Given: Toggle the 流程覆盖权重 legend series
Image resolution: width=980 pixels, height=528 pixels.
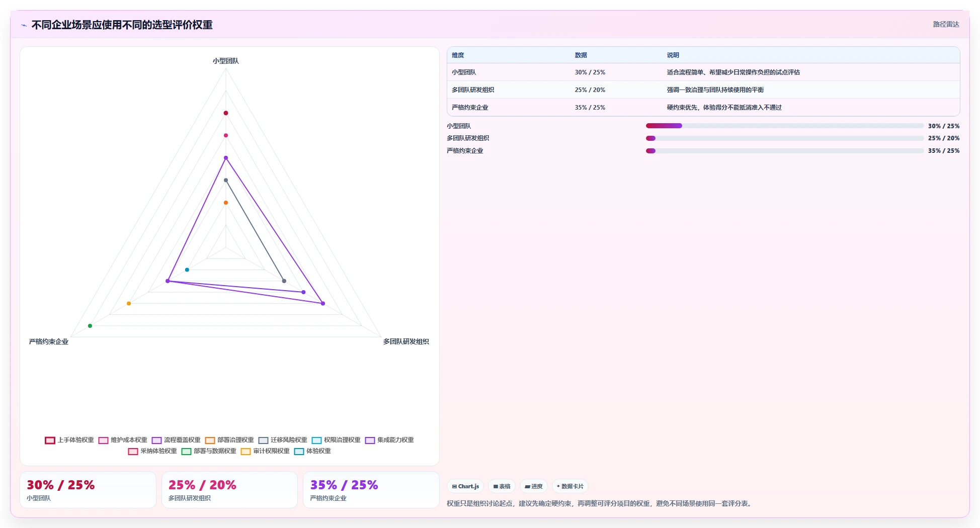Looking at the screenshot, I should 176,440.
